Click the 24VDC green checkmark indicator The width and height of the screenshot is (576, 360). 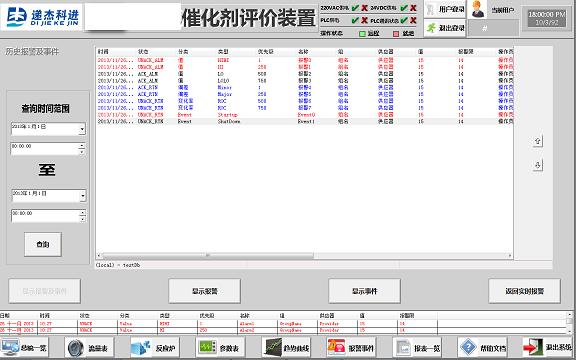point(404,8)
